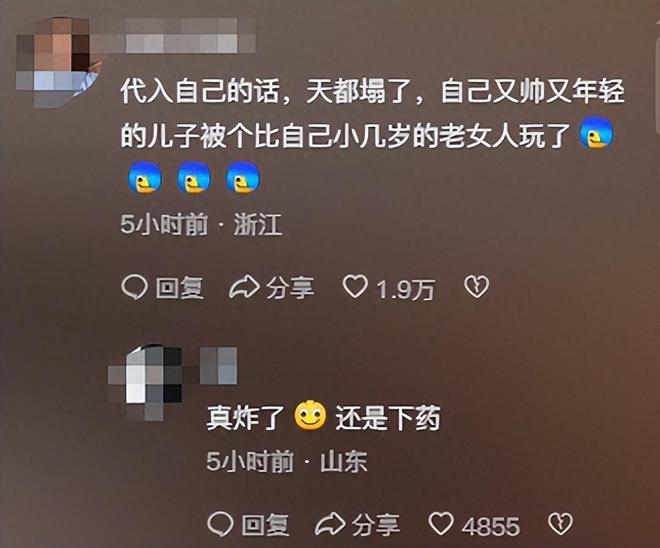
Task: Tap the share arrow icon on Shandong comment
Action: (330, 524)
